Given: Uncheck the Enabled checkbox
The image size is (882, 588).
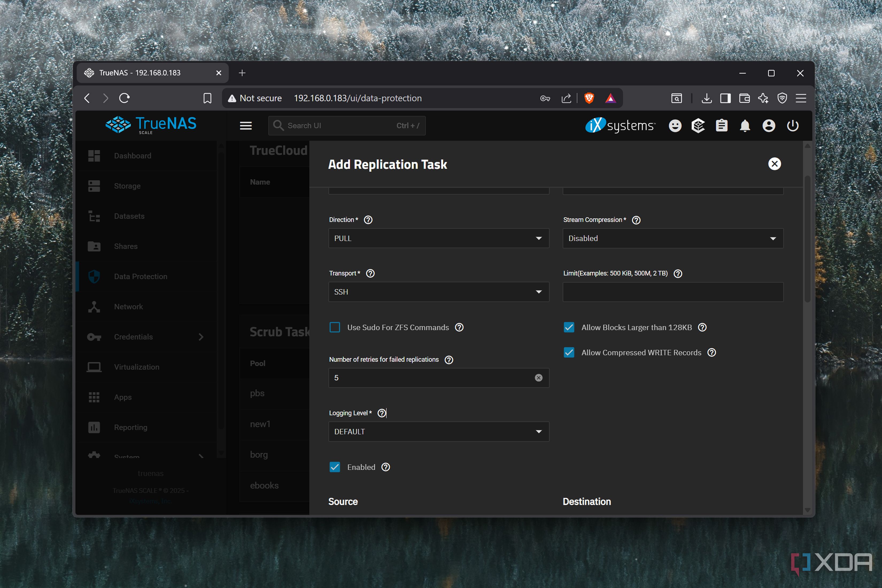Looking at the screenshot, I should tap(335, 467).
